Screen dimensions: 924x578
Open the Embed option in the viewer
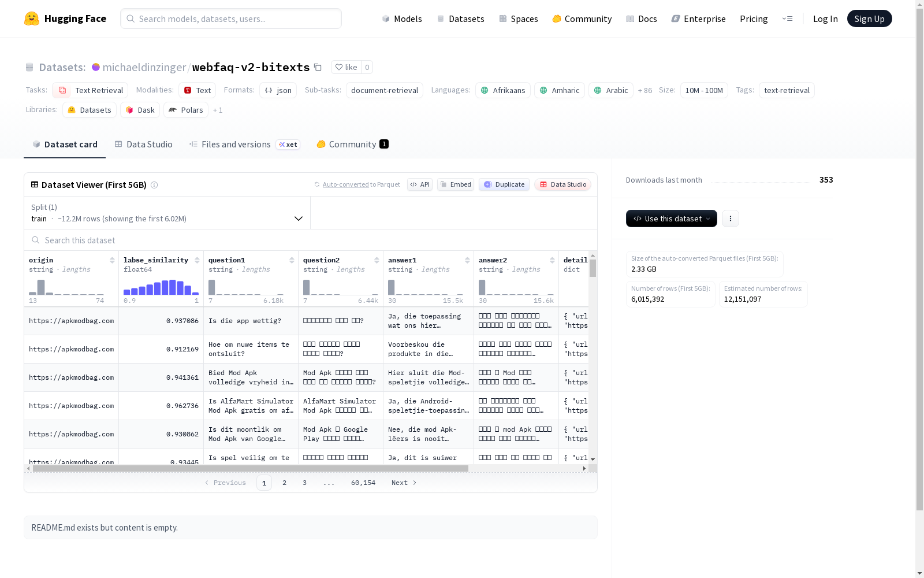(456, 184)
